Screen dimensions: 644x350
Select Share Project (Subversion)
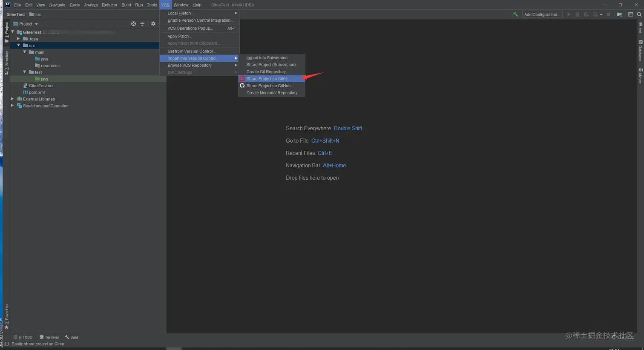(272, 65)
